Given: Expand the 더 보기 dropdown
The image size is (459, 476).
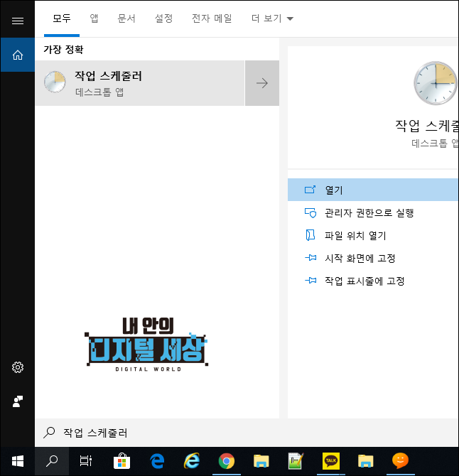Looking at the screenshot, I should (x=272, y=18).
